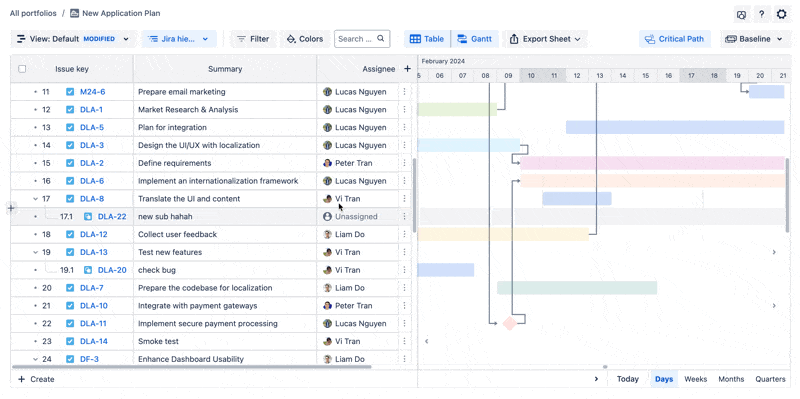Collapse row 17 Translate the UI
Viewport: 800px width, 399px height.
[36, 198]
